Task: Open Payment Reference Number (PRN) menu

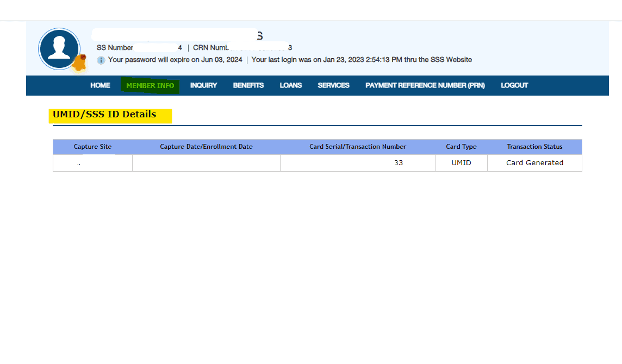Action: [425, 85]
